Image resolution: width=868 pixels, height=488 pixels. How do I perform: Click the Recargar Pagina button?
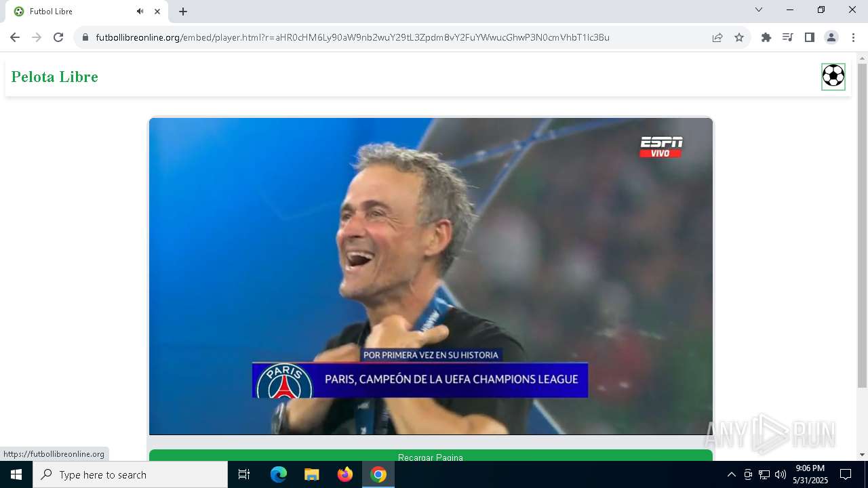click(431, 455)
